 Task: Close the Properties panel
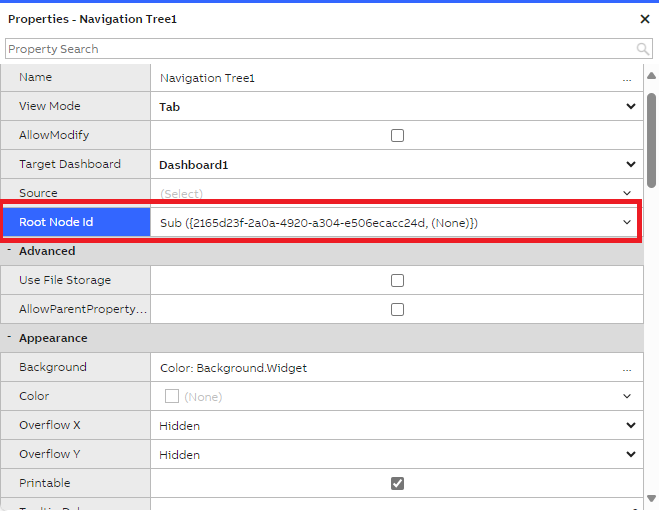[645, 19]
